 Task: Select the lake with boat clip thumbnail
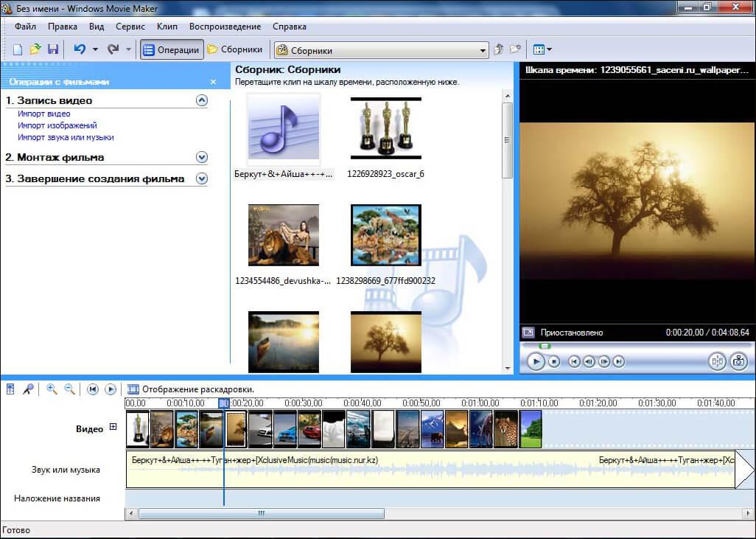[x=284, y=341]
